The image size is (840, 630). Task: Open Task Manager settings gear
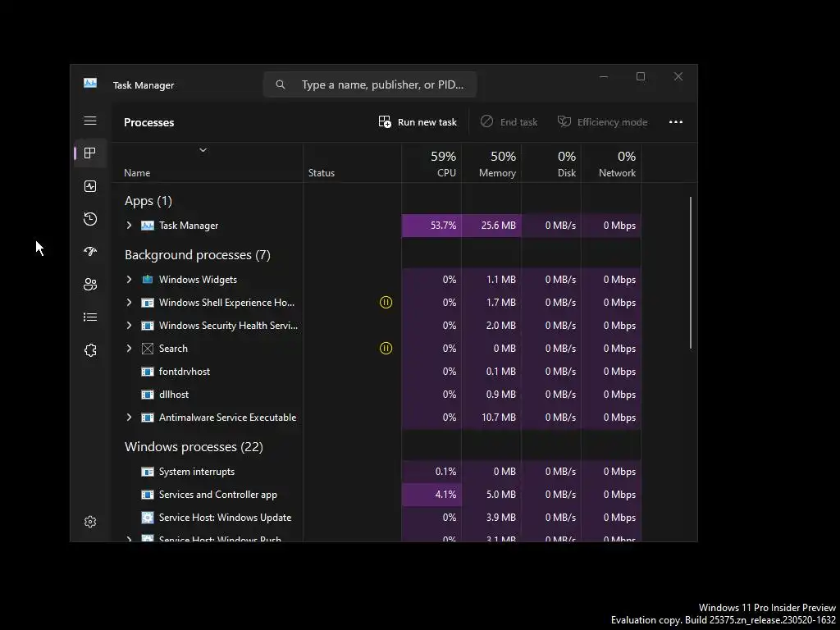pyautogui.click(x=90, y=522)
